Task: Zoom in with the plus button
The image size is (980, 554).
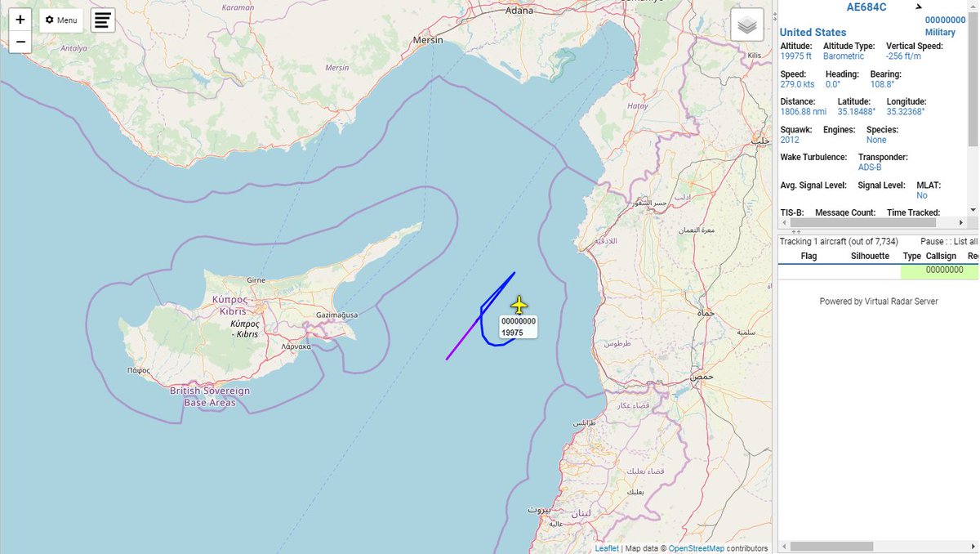Action: click(x=20, y=20)
